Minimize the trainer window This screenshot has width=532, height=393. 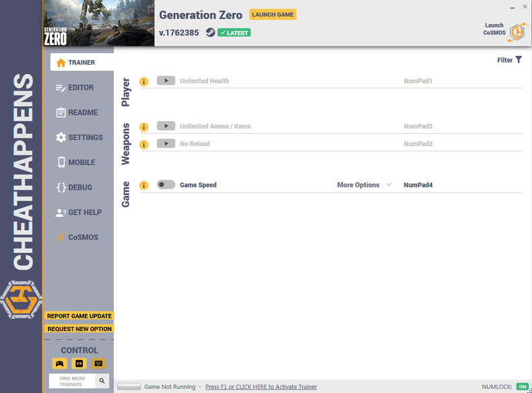[512, 7]
